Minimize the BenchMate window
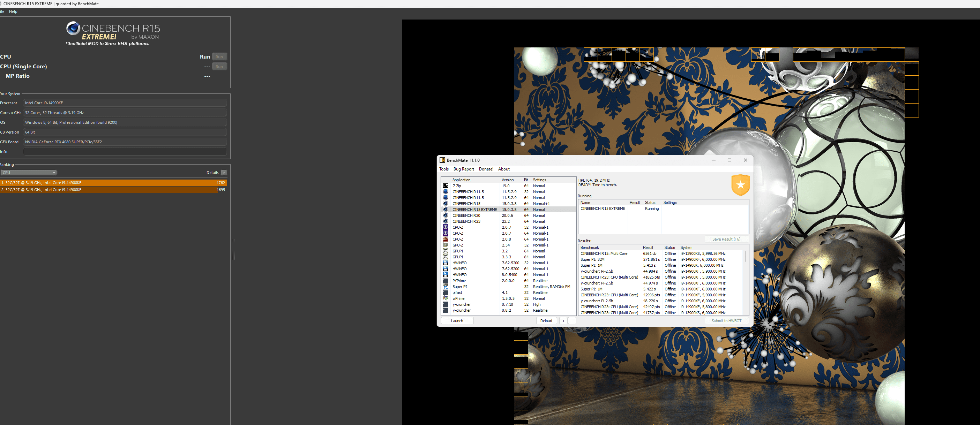This screenshot has width=980, height=425. coord(714,160)
